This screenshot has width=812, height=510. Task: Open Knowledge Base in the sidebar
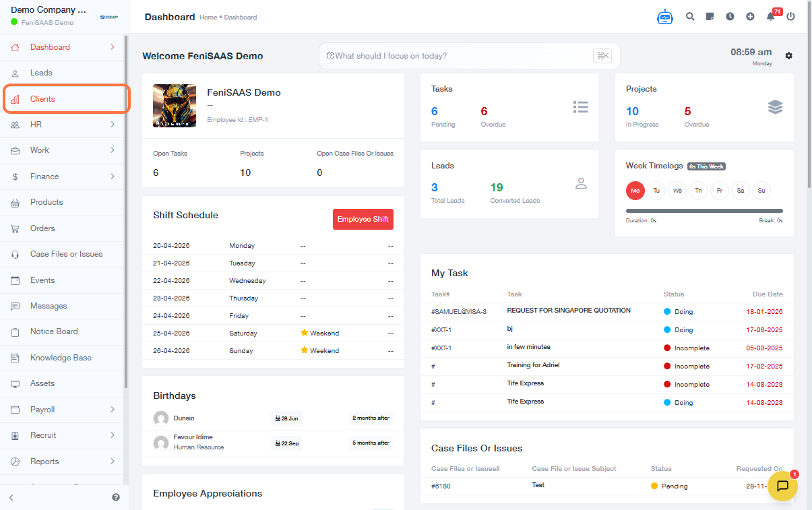(x=61, y=358)
